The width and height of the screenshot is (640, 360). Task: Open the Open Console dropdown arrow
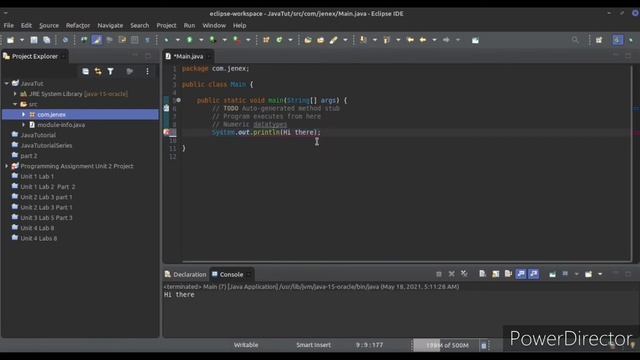(600, 274)
